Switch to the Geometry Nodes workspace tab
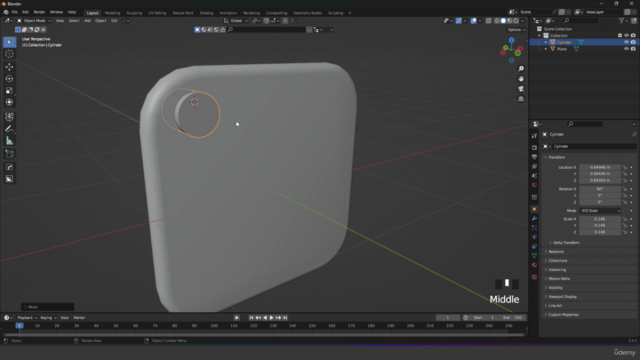This screenshot has width=640, height=360. coord(307,13)
